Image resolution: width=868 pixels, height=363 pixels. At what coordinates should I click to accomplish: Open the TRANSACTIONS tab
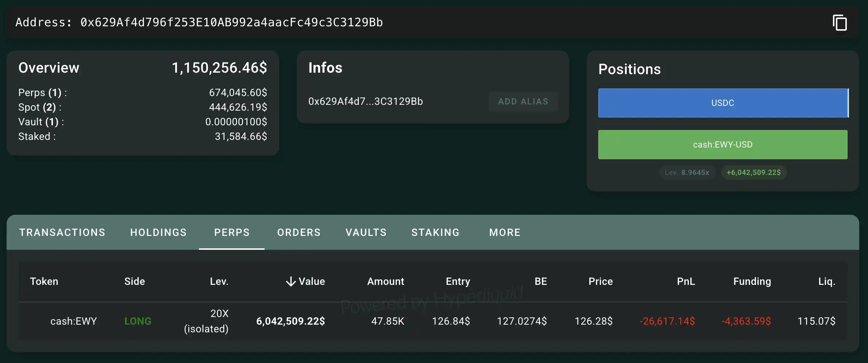pos(62,233)
